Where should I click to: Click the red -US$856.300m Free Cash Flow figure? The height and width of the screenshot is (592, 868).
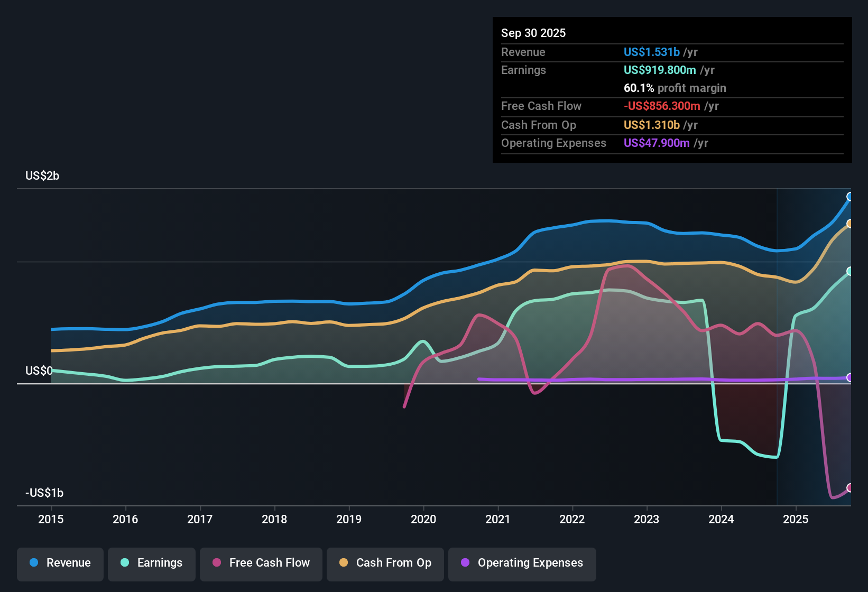[661, 106]
